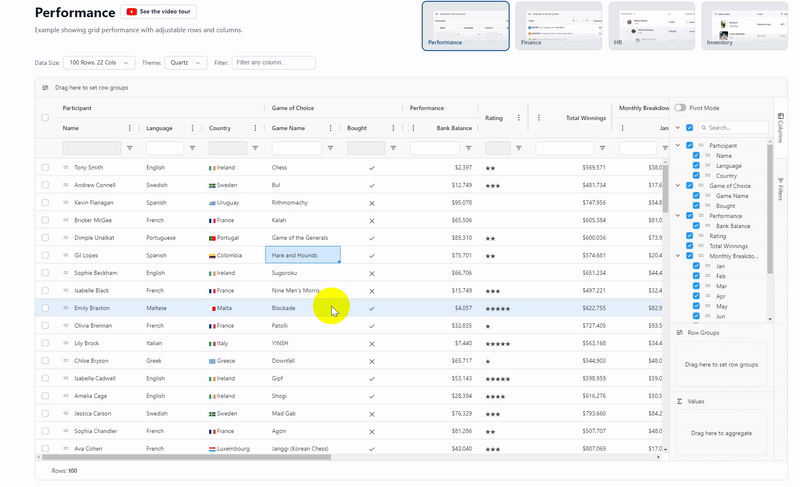Click the Rating column filter funnel icon

[x=519, y=148]
